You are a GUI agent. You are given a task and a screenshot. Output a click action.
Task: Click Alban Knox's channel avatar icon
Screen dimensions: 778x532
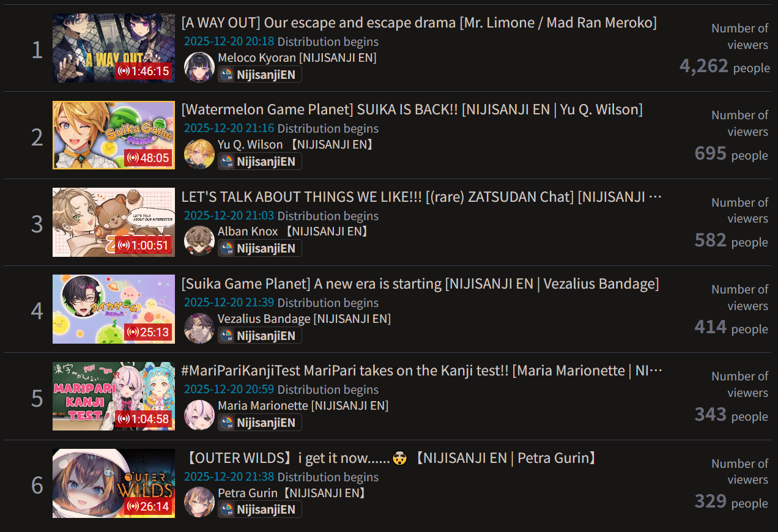click(x=199, y=241)
